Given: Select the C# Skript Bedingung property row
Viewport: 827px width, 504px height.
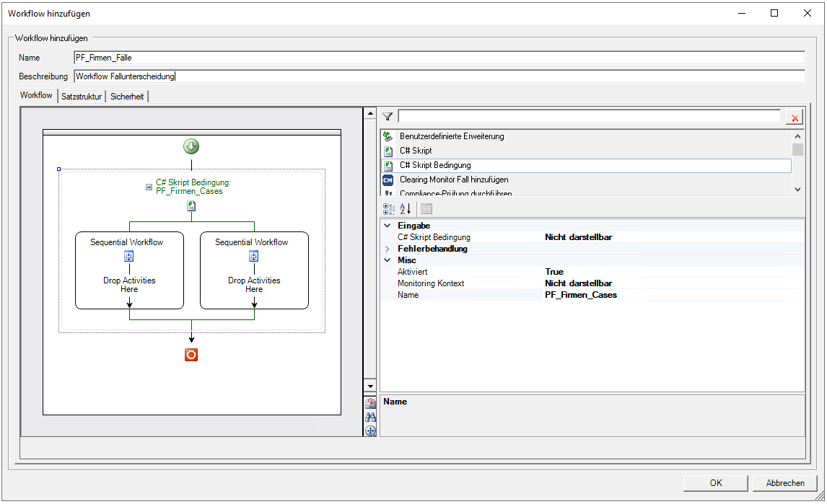Looking at the screenshot, I should point(592,237).
